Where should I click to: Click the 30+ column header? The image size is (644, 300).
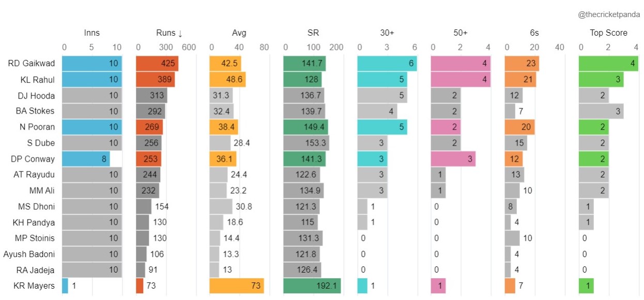(x=387, y=33)
